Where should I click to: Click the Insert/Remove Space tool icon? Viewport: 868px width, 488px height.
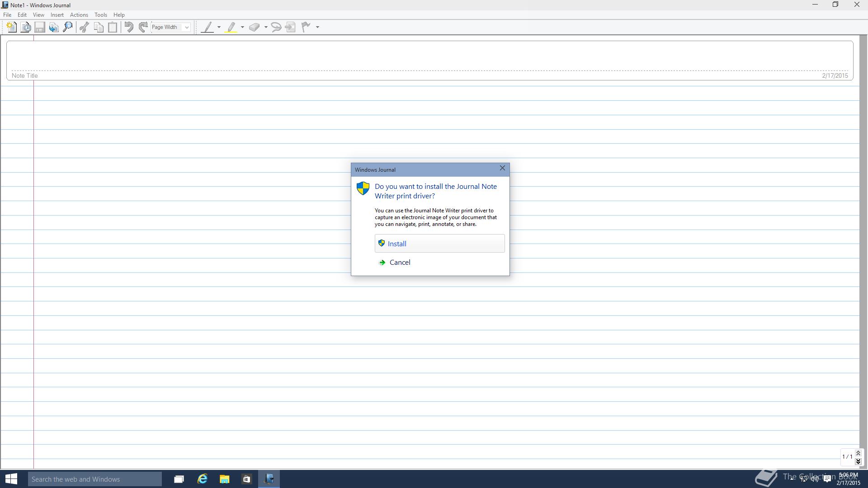click(291, 27)
